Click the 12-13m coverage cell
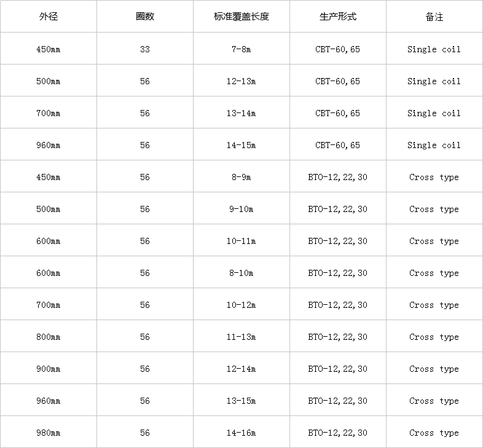Viewport: 483px width, 448px height. coord(241,81)
